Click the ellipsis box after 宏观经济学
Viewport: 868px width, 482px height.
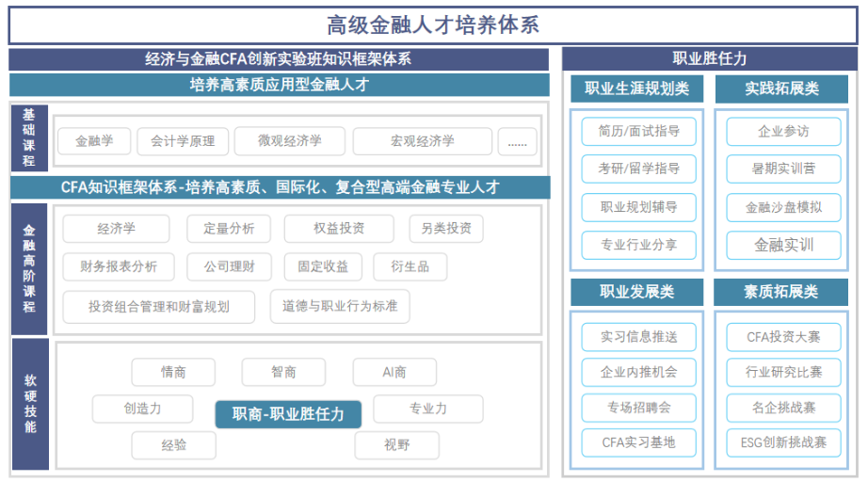[517, 142]
